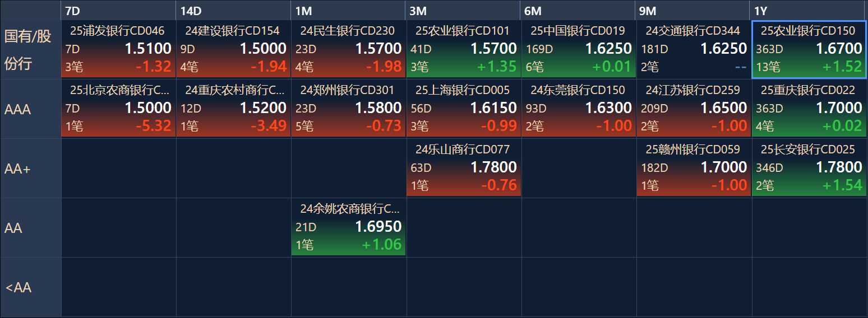Open the 25长安银行CD025 quote cell

[x=809, y=168]
